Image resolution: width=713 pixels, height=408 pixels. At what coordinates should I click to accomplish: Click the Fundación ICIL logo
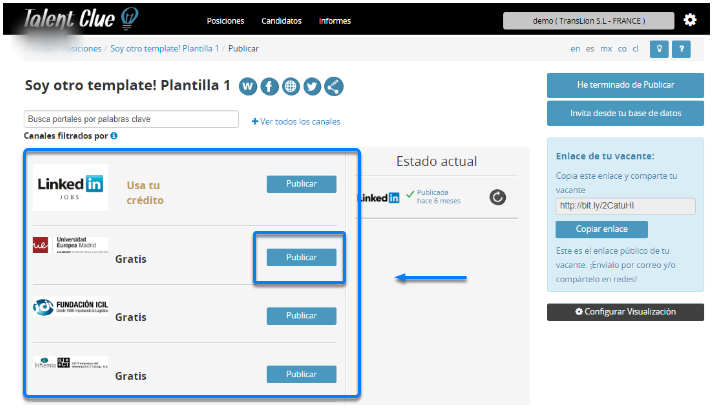[70, 307]
